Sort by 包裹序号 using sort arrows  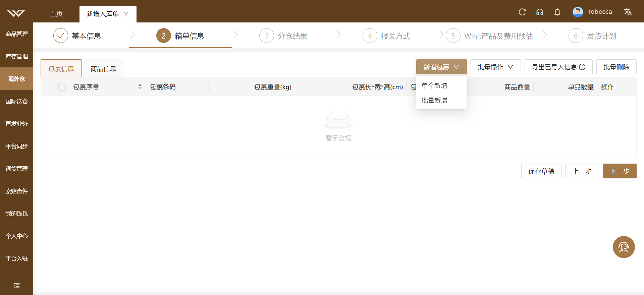pos(140,87)
